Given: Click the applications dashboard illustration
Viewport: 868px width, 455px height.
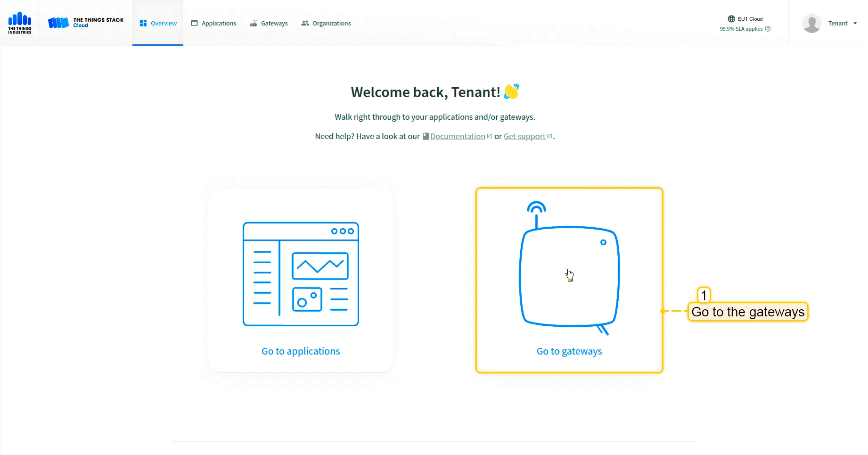Looking at the screenshot, I should (x=301, y=274).
